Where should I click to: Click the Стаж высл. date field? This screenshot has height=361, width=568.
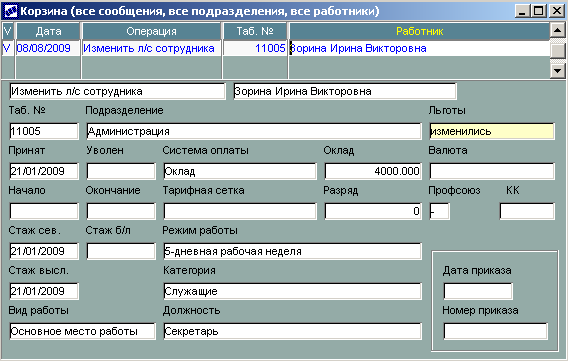pos(44,291)
